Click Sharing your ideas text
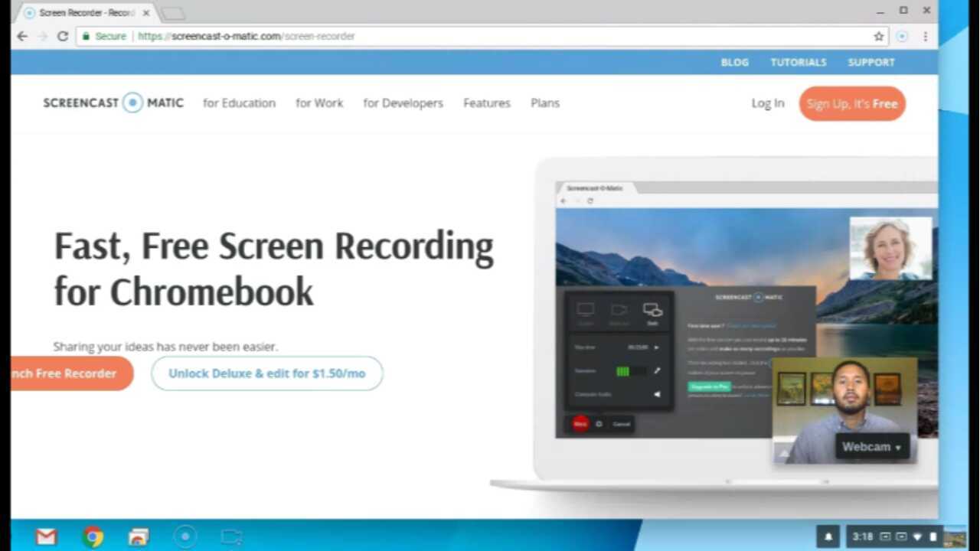The image size is (980, 551). [x=165, y=347]
